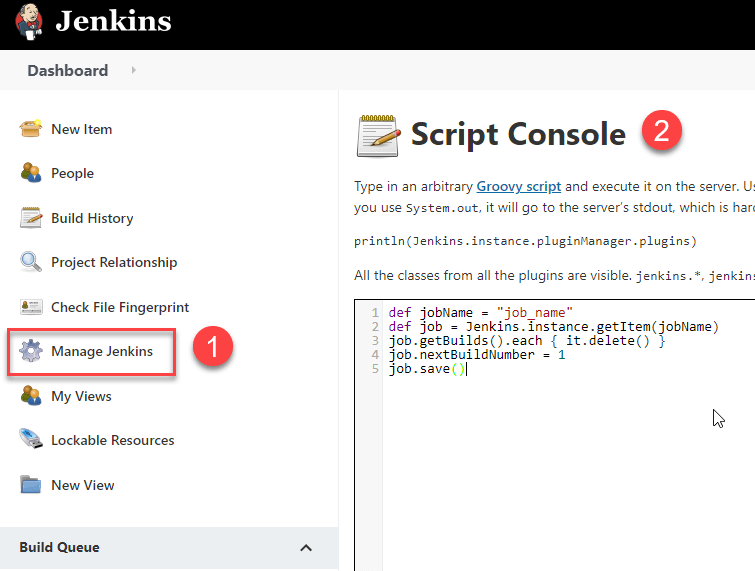Open Check File Fingerprint
The width and height of the screenshot is (755, 571).
(x=120, y=307)
